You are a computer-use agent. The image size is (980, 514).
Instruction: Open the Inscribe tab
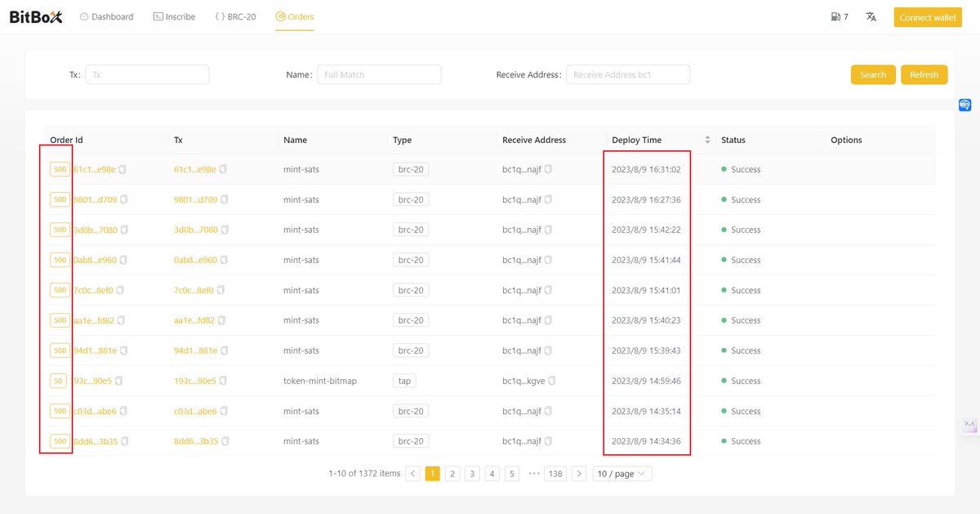(x=174, y=16)
